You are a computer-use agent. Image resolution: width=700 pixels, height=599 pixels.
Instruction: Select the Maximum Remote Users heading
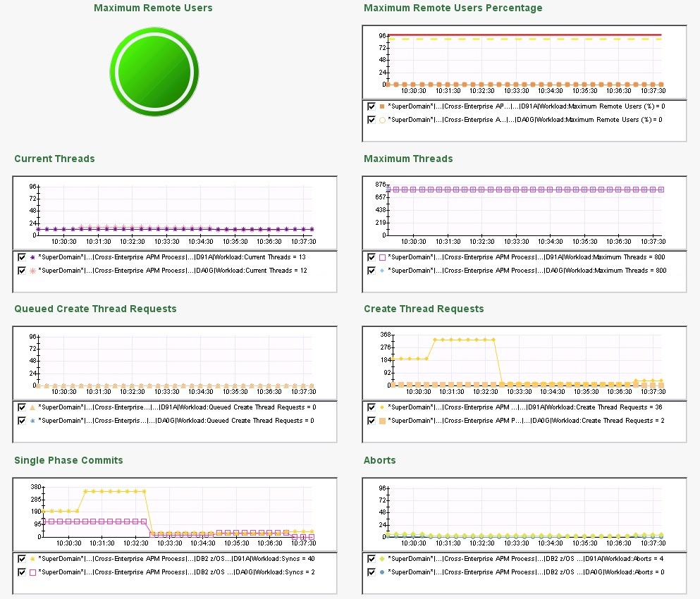(153, 8)
